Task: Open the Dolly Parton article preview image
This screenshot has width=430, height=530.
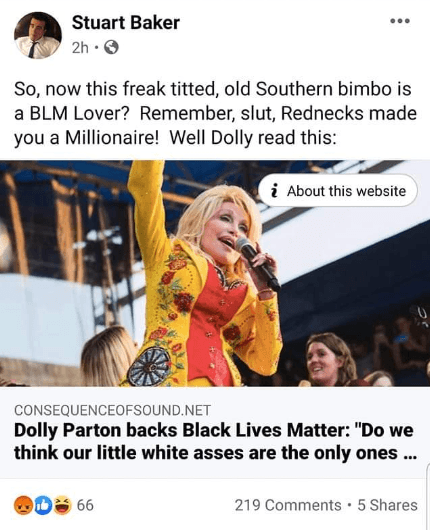Action: click(215, 273)
